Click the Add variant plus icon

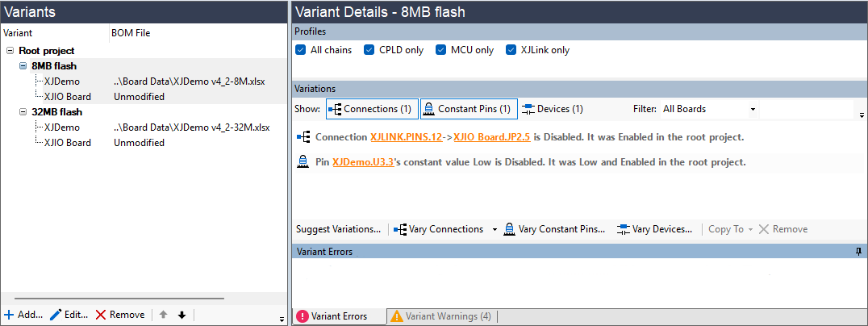pyautogui.click(x=9, y=315)
